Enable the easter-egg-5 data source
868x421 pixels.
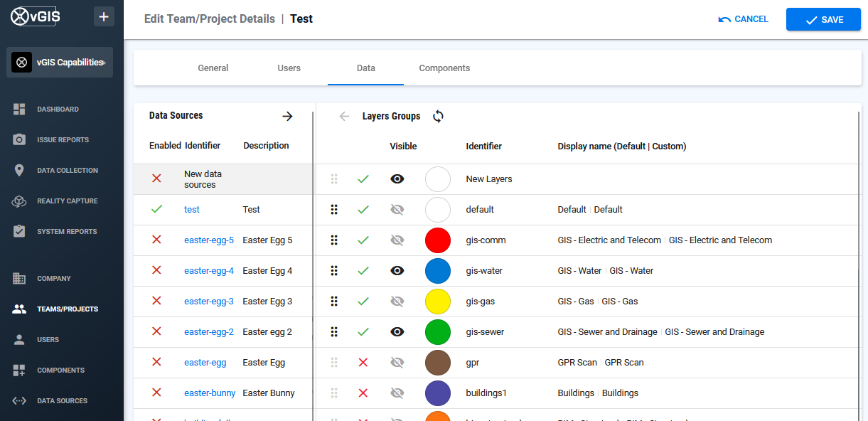[x=157, y=240]
